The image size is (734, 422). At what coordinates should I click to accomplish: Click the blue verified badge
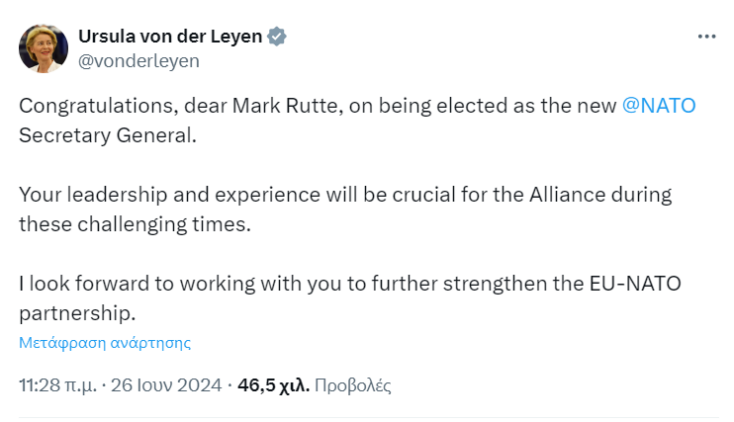pos(277,37)
